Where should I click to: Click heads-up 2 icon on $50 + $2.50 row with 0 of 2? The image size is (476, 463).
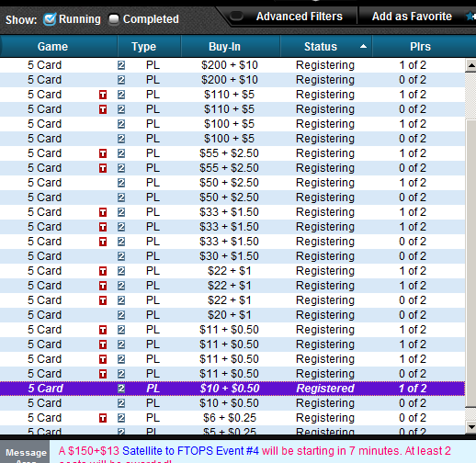point(121,198)
